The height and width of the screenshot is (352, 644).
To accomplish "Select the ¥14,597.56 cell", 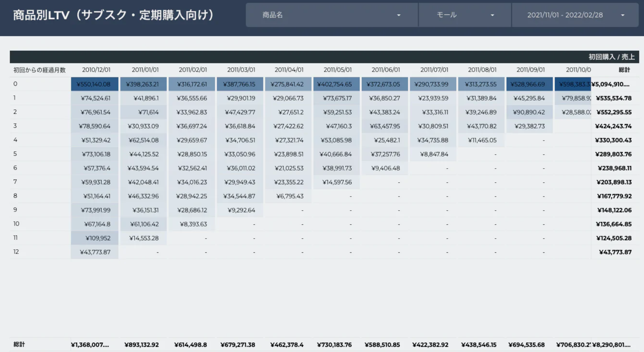I will [337, 182].
